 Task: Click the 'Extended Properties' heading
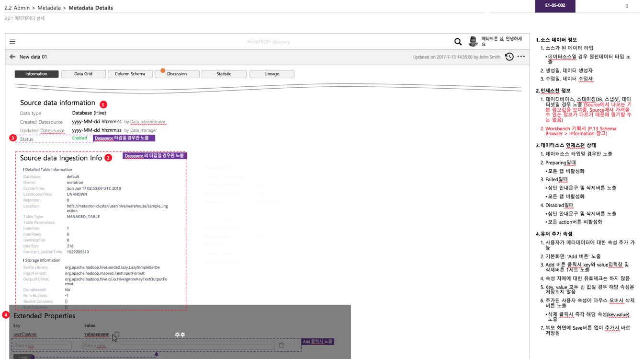click(44, 316)
